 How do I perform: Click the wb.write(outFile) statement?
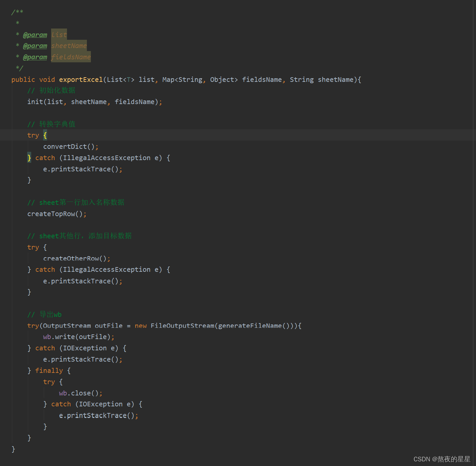pos(79,337)
